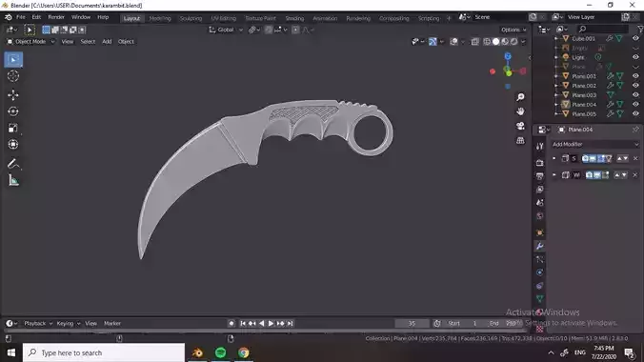The image size is (644, 362).
Task: Toggle visibility of Plane.001
Action: [635, 76]
